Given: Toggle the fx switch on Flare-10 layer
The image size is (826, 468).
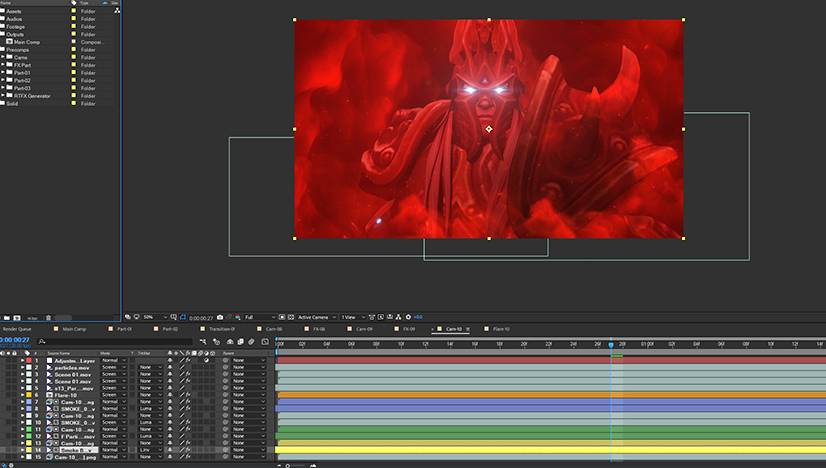Looking at the screenshot, I should pos(188,395).
